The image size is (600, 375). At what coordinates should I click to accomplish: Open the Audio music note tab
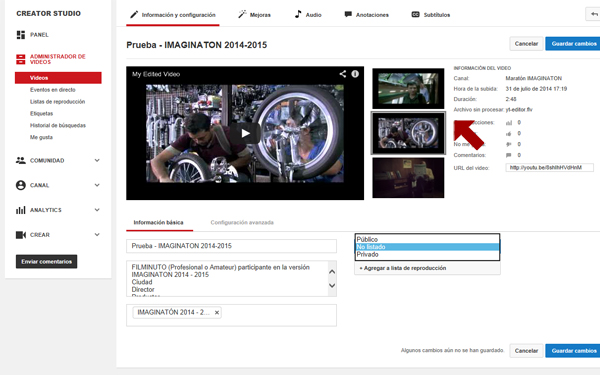coord(308,15)
